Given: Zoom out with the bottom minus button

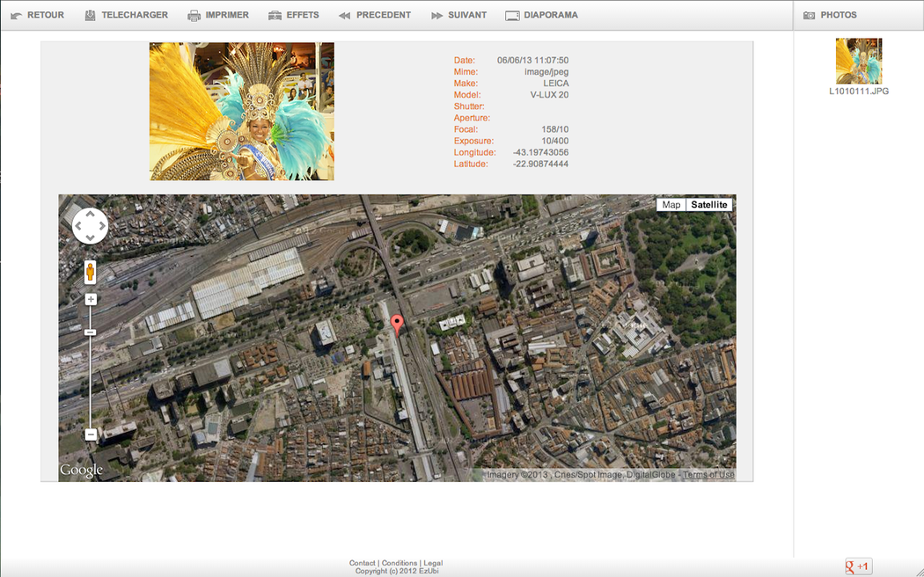Looking at the screenshot, I should pyautogui.click(x=90, y=435).
